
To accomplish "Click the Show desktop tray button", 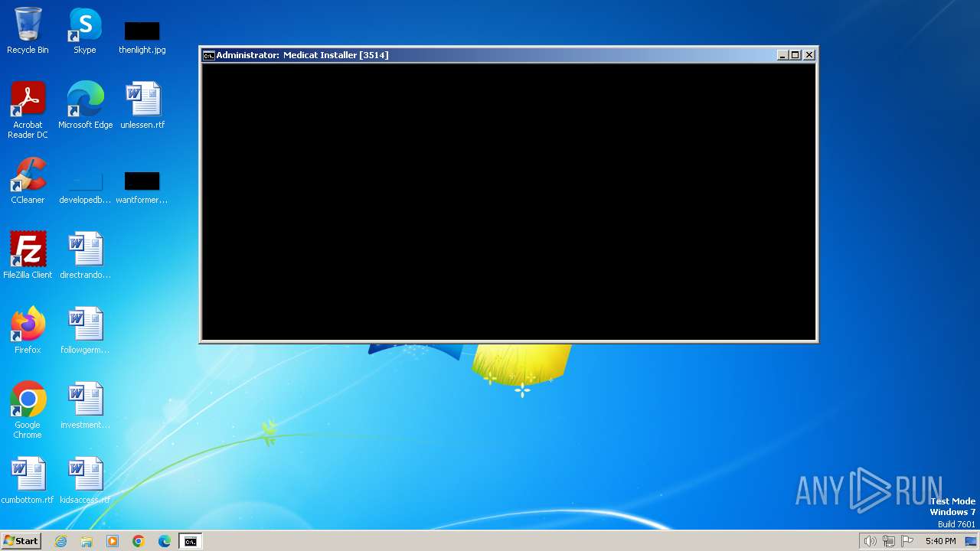I will (971, 541).
